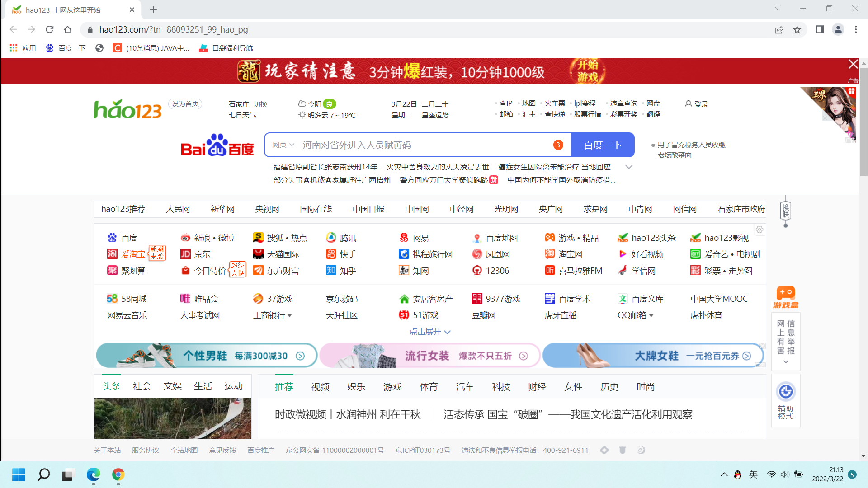
Task: Click the settings gear above site grid
Action: coord(759,230)
